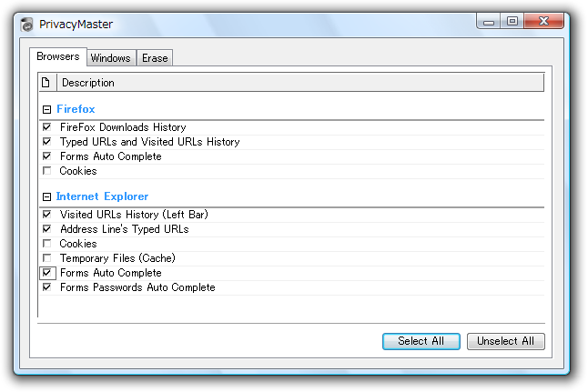Open the Windows tab
Screen dimensions: 588x392
111,58
